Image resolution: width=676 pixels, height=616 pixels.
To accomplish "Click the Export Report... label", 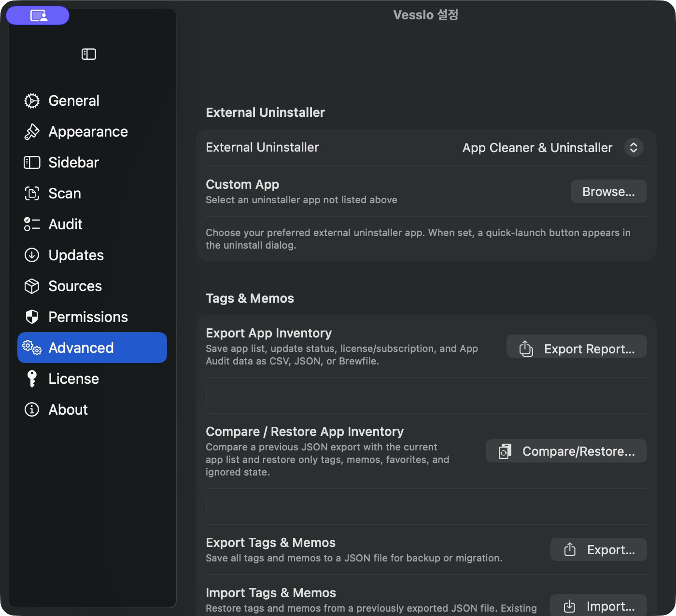I will pos(590,349).
